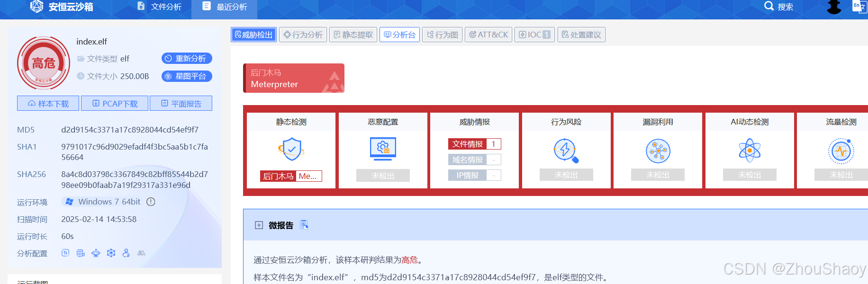Click the SHA1 hash value
868x284 pixels.
pos(135,152)
